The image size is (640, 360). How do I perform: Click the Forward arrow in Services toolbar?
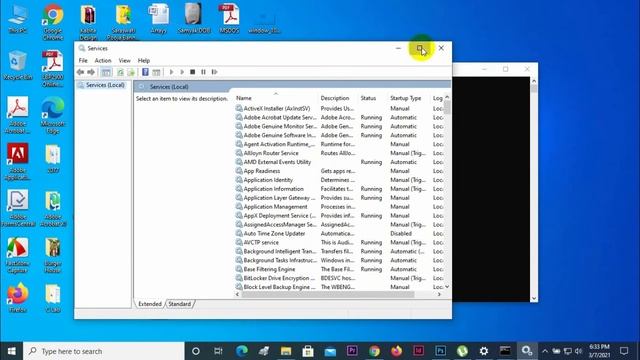coord(91,72)
